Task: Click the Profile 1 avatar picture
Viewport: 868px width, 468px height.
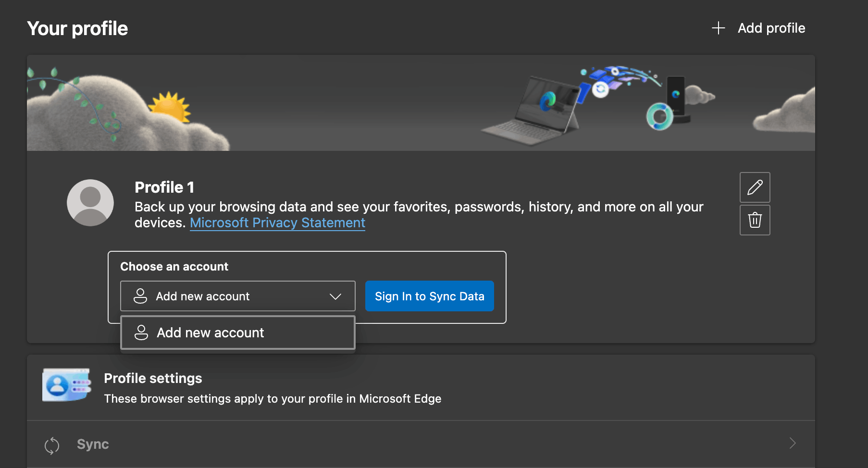Action: (x=90, y=203)
